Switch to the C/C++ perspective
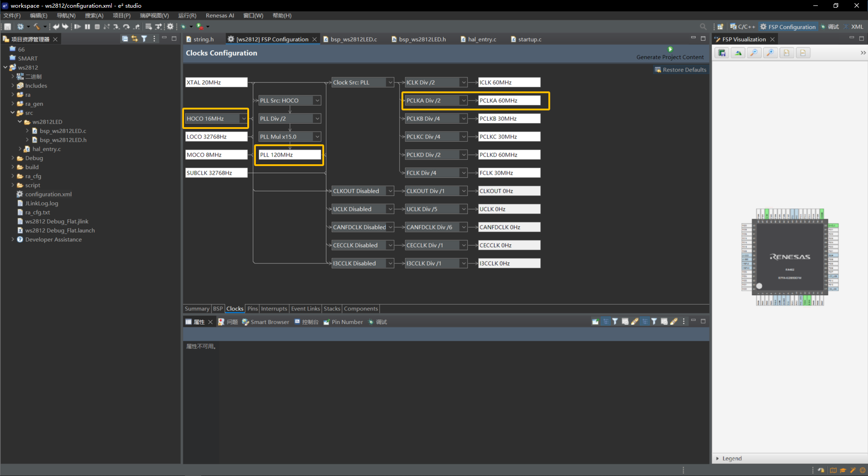The image size is (868, 476). pyautogui.click(x=742, y=27)
